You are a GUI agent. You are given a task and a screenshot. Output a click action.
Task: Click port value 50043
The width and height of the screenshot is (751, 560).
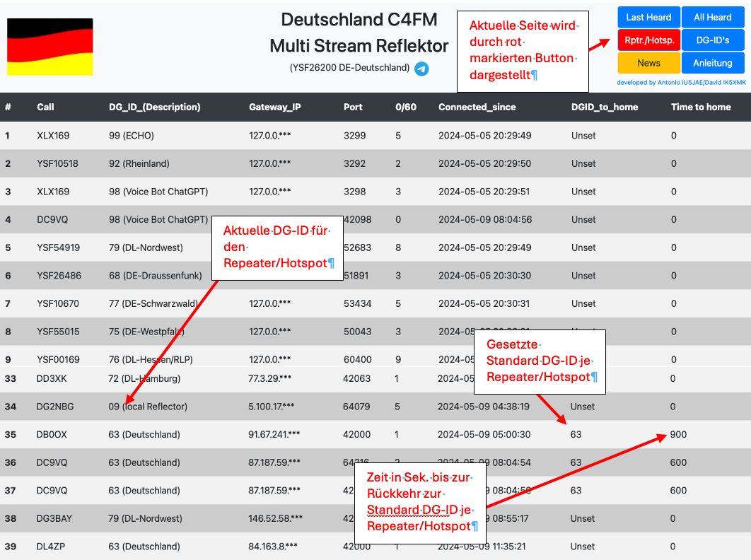pyautogui.click(x=357, y=332)
